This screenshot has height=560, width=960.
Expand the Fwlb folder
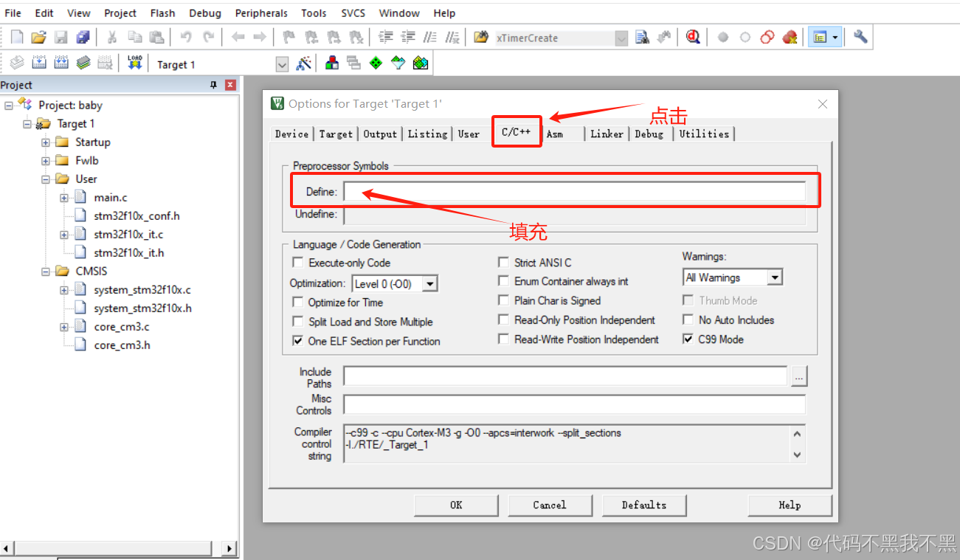coord(46,161)
